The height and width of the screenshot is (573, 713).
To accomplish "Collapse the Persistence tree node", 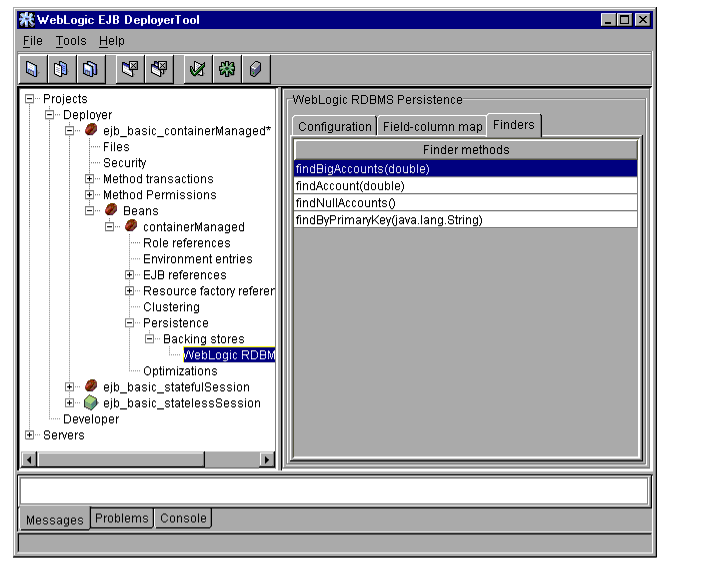I will 130,323.
